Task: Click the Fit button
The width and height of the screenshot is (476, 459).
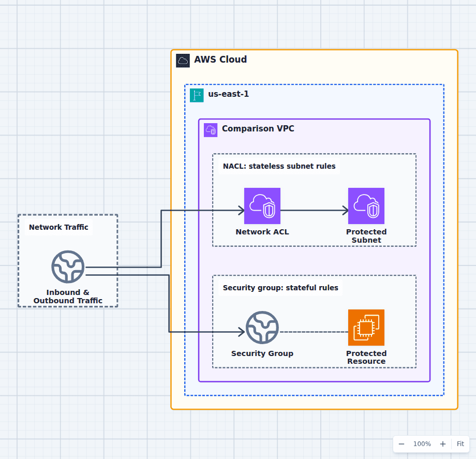Action: [x=460, y=444]
